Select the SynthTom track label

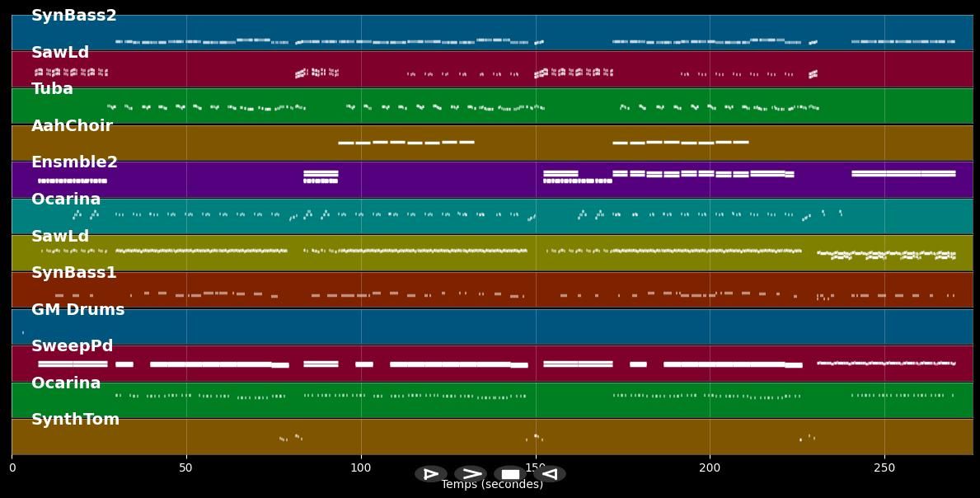pyautogui.click(x=75, y=420)
